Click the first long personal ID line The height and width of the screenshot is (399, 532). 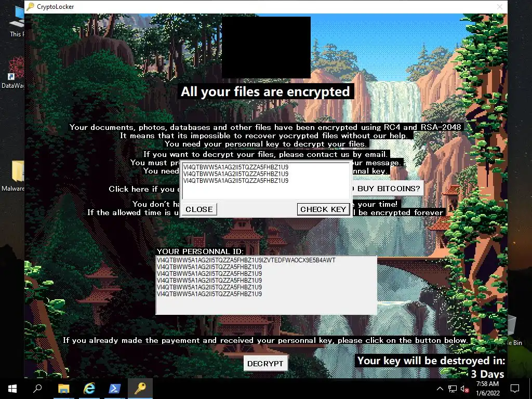coord(246,260)
